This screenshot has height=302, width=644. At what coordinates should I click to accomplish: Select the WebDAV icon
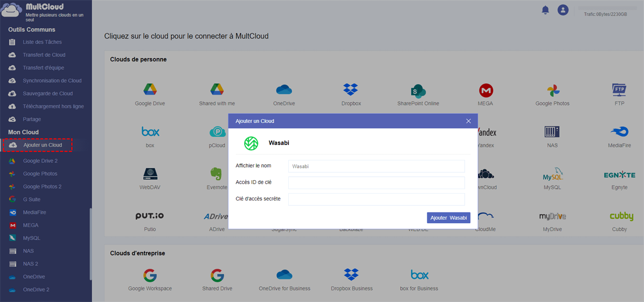click(x=150, y=174)
